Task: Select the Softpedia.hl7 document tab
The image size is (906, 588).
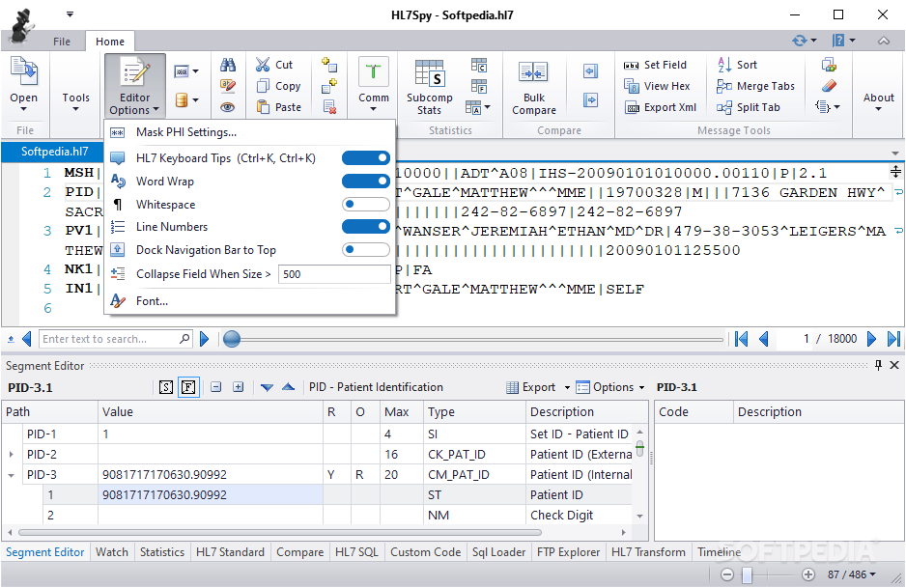Action: click(54, 152)
